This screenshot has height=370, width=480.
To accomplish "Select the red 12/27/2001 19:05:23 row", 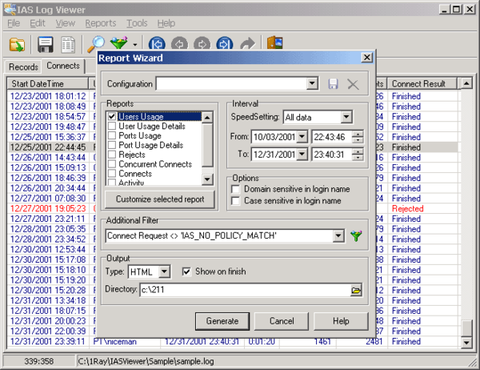I will pyautogui.click(x=48, y=209).
